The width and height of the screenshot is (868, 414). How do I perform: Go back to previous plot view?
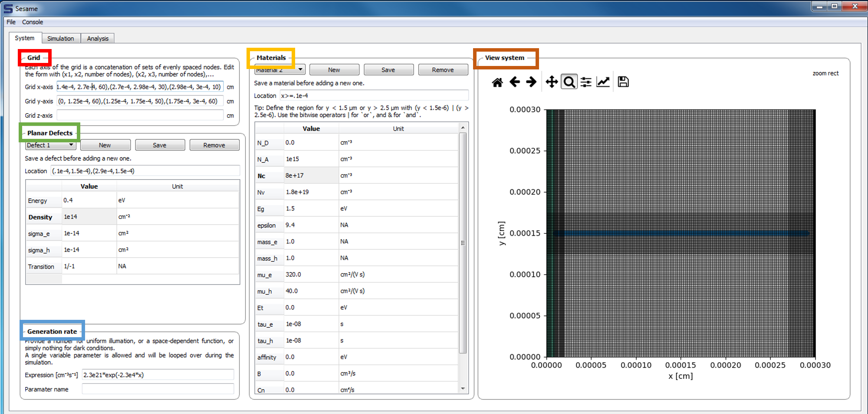point(515,82)
